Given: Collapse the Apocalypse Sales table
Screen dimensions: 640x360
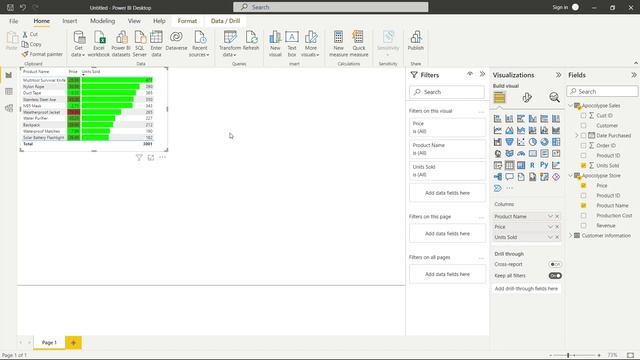Looking at the screenshot, I should 570,106.
